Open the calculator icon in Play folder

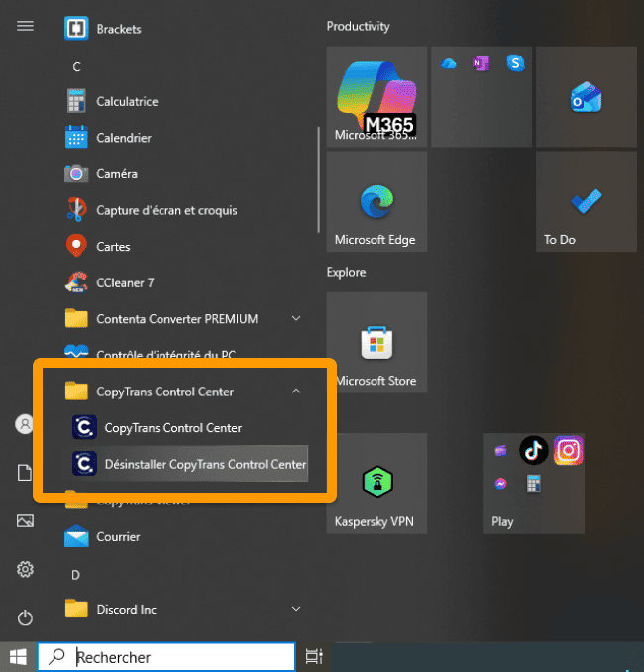pyautogui.click(x=533, y=484)
